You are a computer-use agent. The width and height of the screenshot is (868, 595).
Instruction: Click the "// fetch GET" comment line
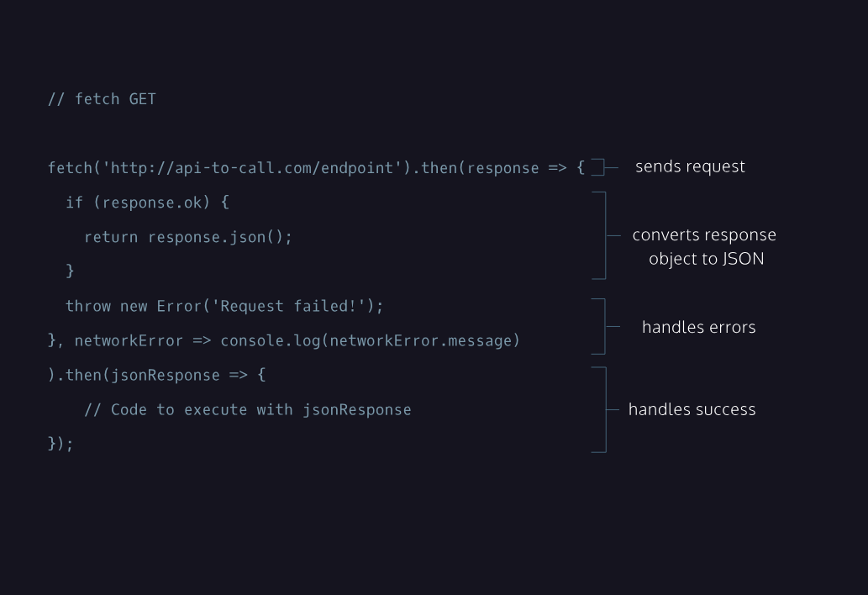pyautogui.click(x=102, y=99)
